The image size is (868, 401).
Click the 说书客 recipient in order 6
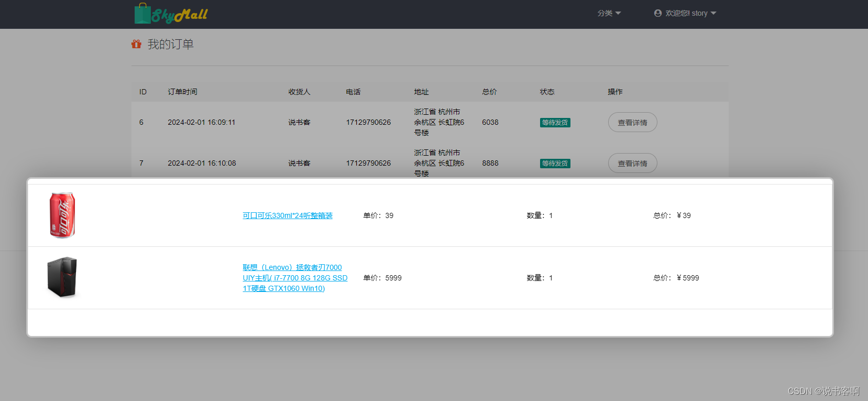299,122
